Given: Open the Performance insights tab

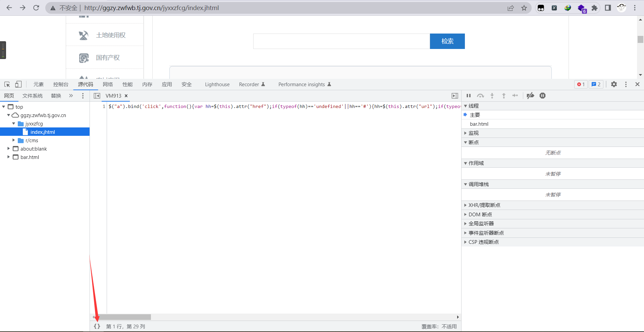Looking at the screenshot, I should pos(305,85).
